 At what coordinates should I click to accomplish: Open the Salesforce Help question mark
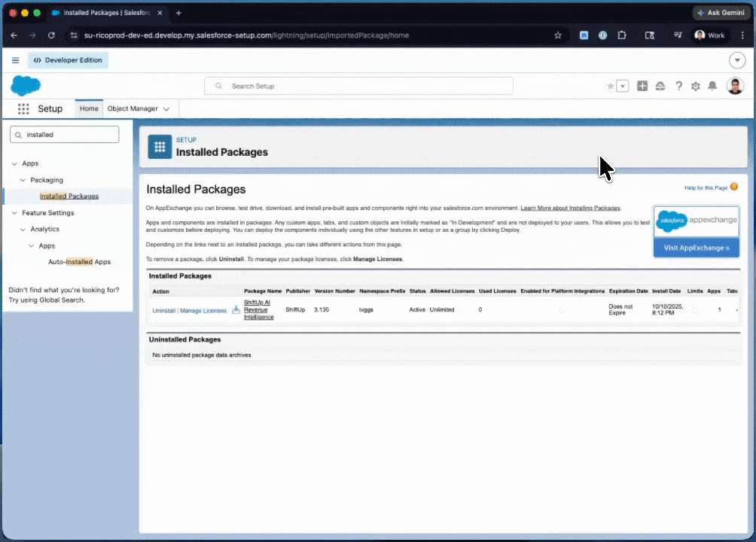click(x=678, y=86)
